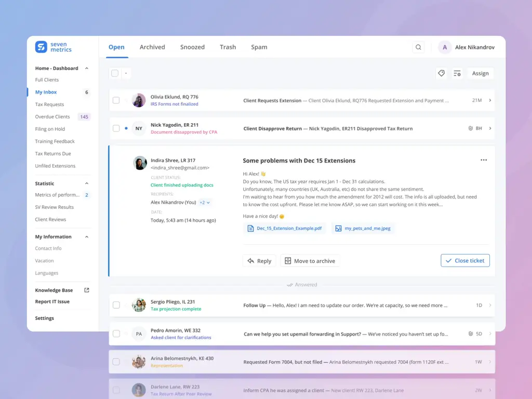532x399 pixels.
Task: Open the filter settings icon
Action: click(457, 73)
